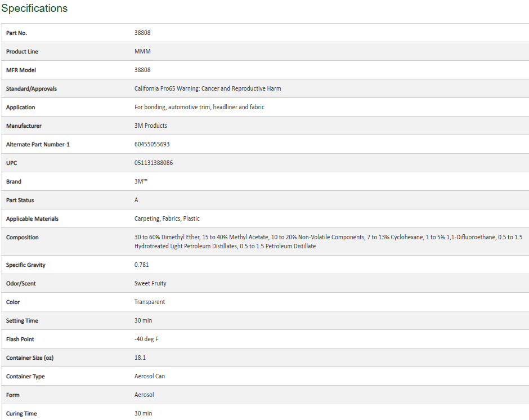Click the Transparent color value
Viewport: 529px width, 420px height.
(150, 302)
